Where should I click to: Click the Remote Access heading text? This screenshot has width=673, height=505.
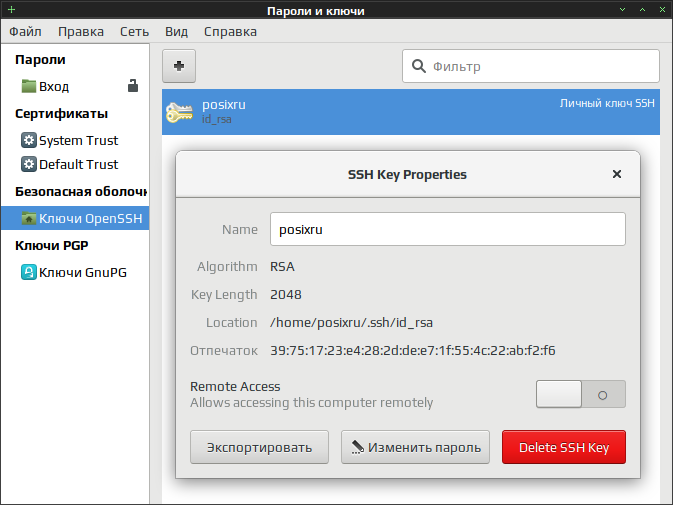point(235,386)
